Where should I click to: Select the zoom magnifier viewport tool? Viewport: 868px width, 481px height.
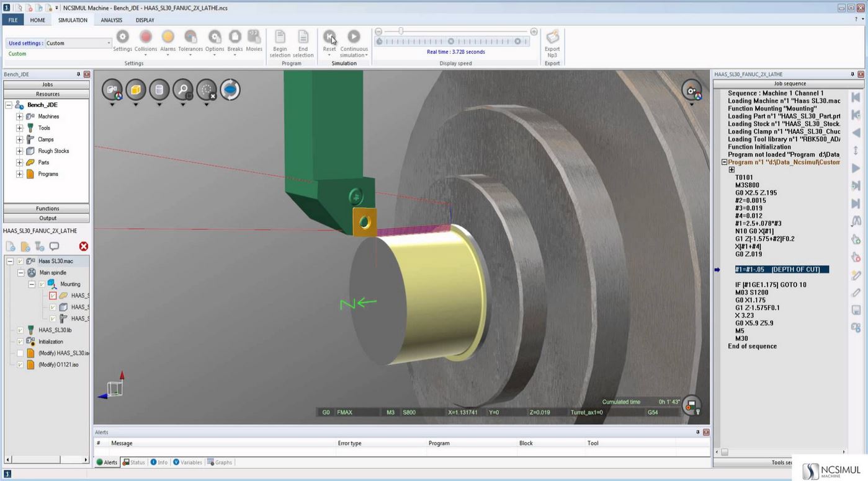tap(183, 90)
